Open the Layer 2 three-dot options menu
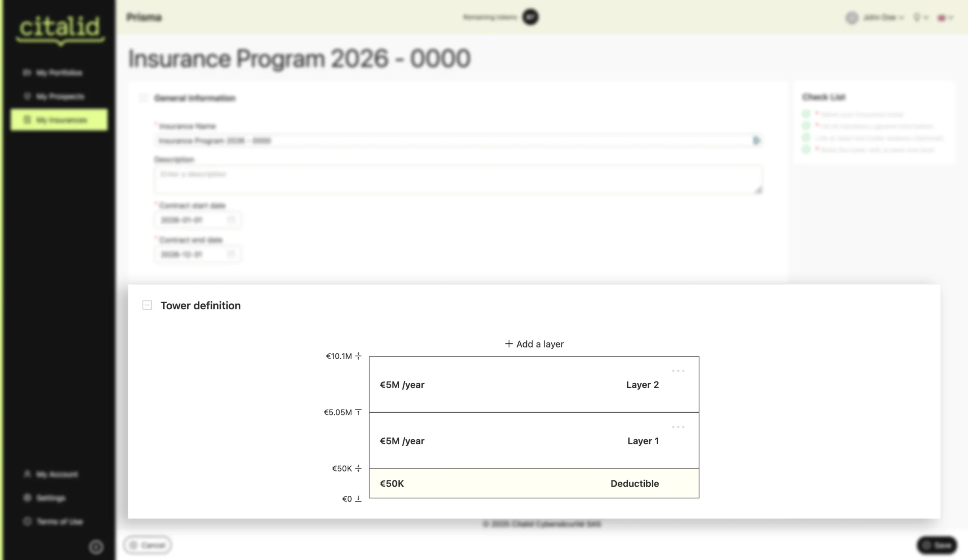This screenshot has height=560, width=968. coord(678,371)
